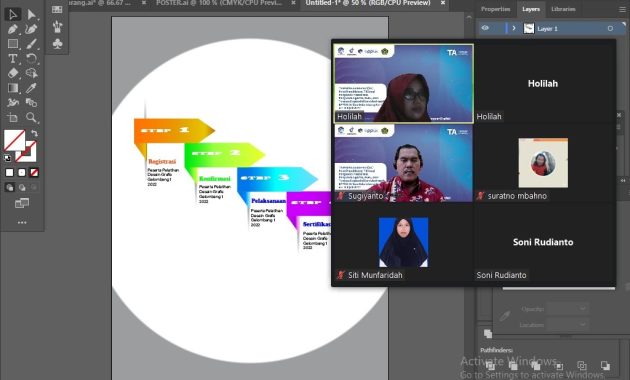Click Sugiyanto's video thumbnail
This screenshot has height=380, width=630.
[403, 163]
